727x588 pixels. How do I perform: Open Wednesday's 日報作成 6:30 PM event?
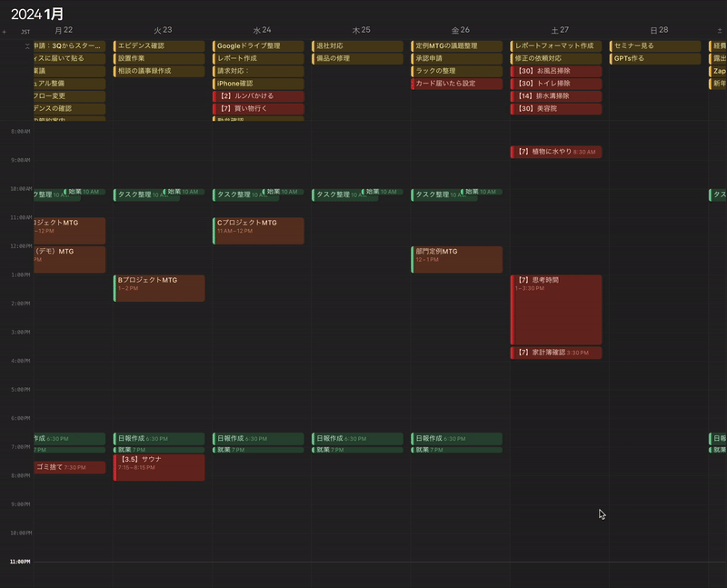click(258, 439)
